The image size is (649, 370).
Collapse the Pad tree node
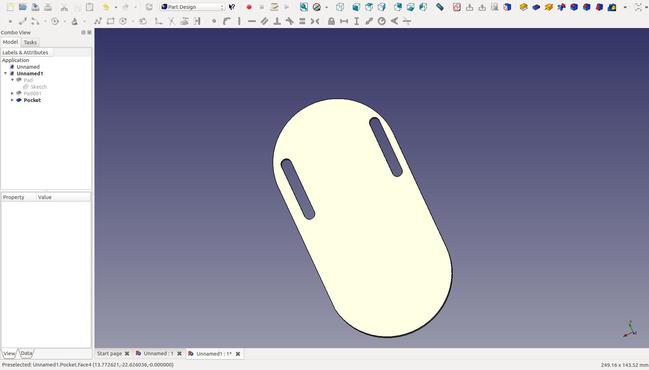(x=12, y=80)
